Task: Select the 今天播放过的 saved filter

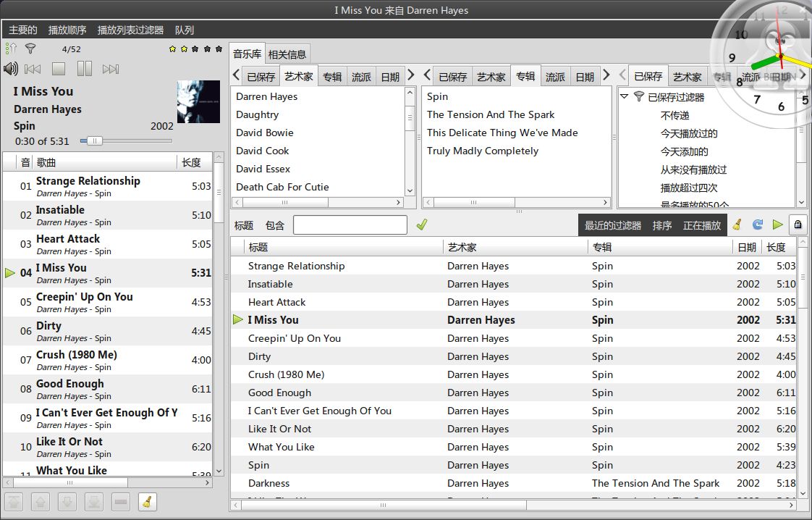Action: point(689,133)
